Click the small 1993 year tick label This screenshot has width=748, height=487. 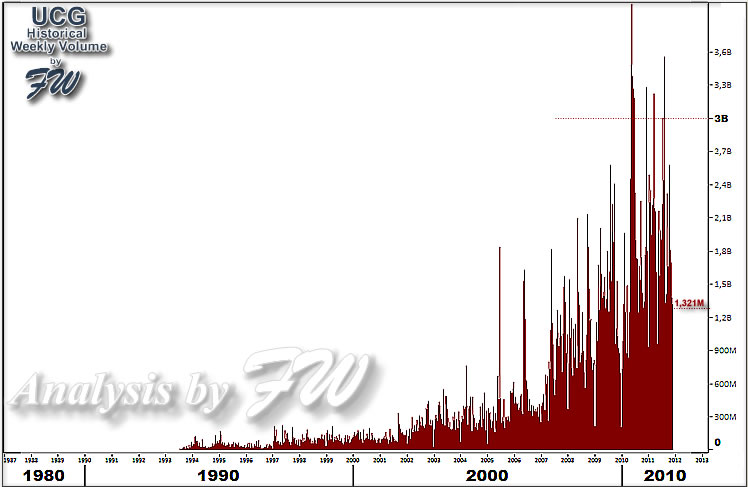point(165,460)
